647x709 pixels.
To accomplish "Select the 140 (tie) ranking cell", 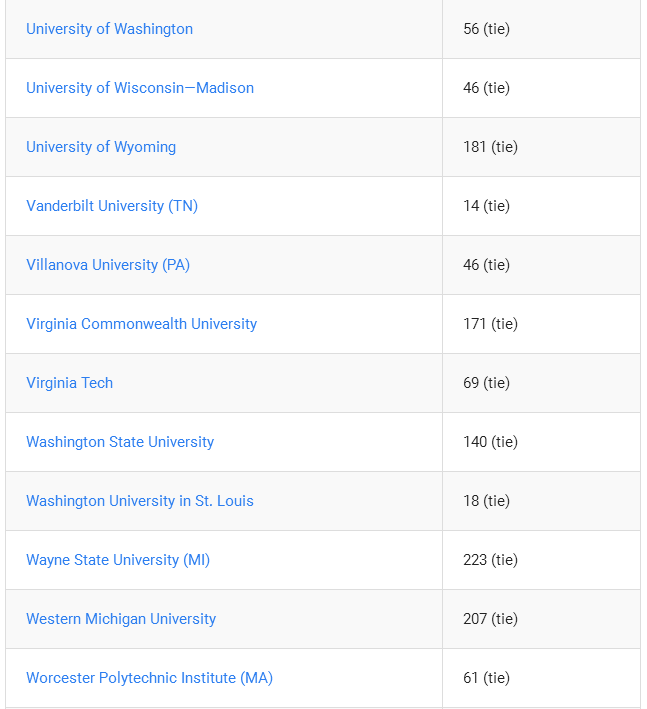I will pos(541,442).
